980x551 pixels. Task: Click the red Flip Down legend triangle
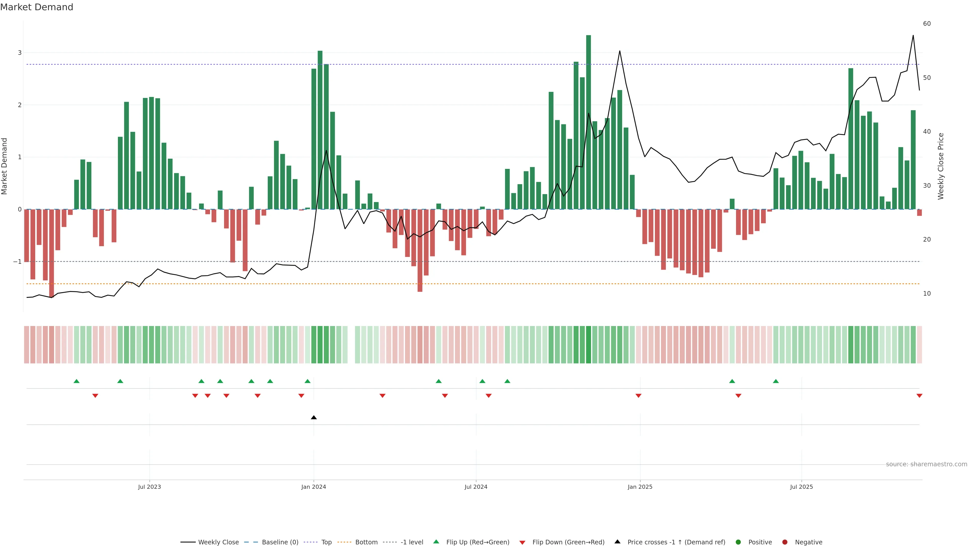coord(522,542)
